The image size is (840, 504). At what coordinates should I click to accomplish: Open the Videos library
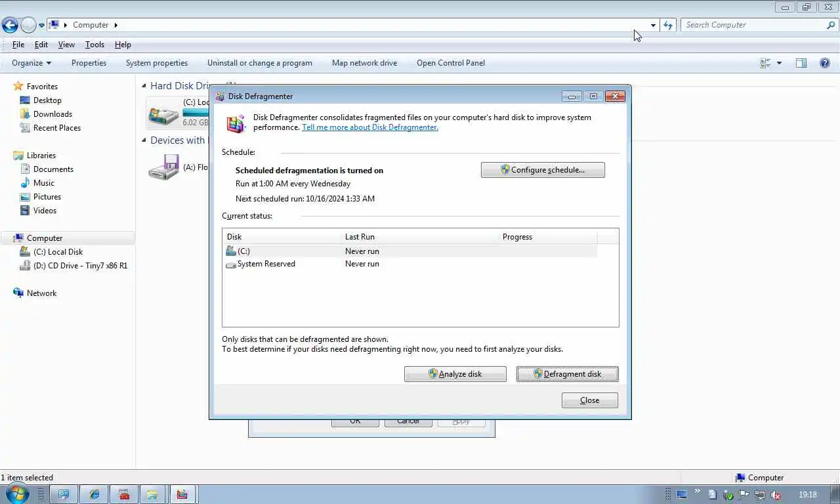click(x=45, y=211)
